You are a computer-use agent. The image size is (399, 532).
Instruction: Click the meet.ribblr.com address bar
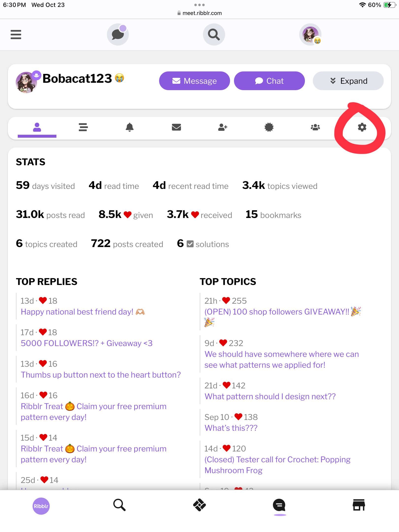pos(199,13)
